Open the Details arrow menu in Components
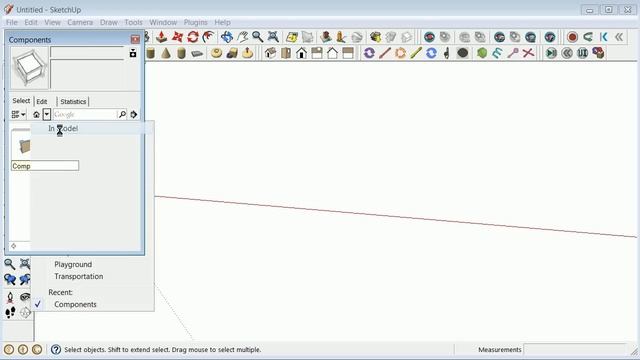 coord(134,115)
